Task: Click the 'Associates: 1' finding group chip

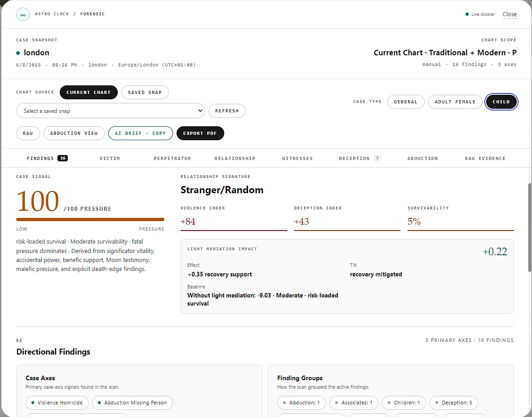Action: pyautogui.click(x=354, y=403)
